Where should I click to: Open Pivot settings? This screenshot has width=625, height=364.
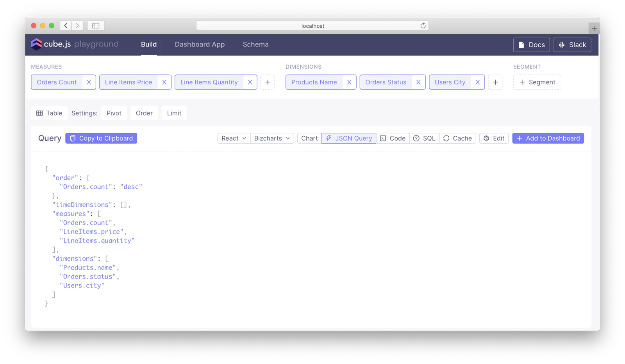pyautogui.click(x=114, y=113)
